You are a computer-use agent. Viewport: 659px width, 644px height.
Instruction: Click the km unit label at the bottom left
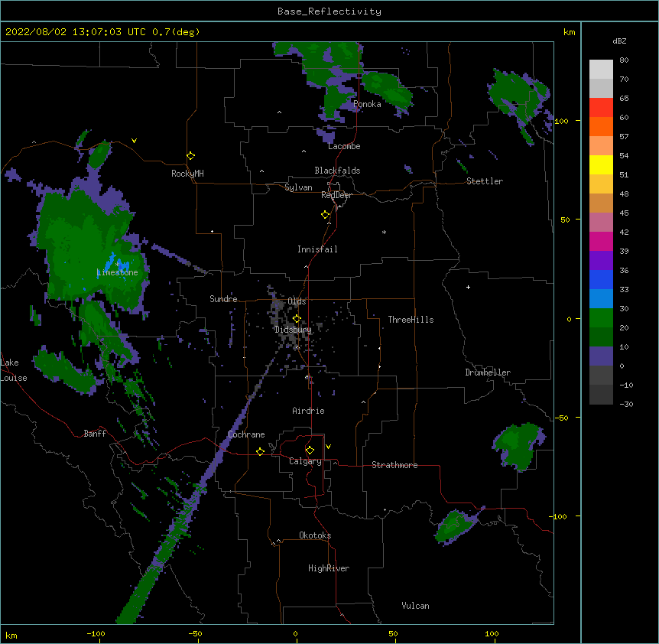pos(11,636)
